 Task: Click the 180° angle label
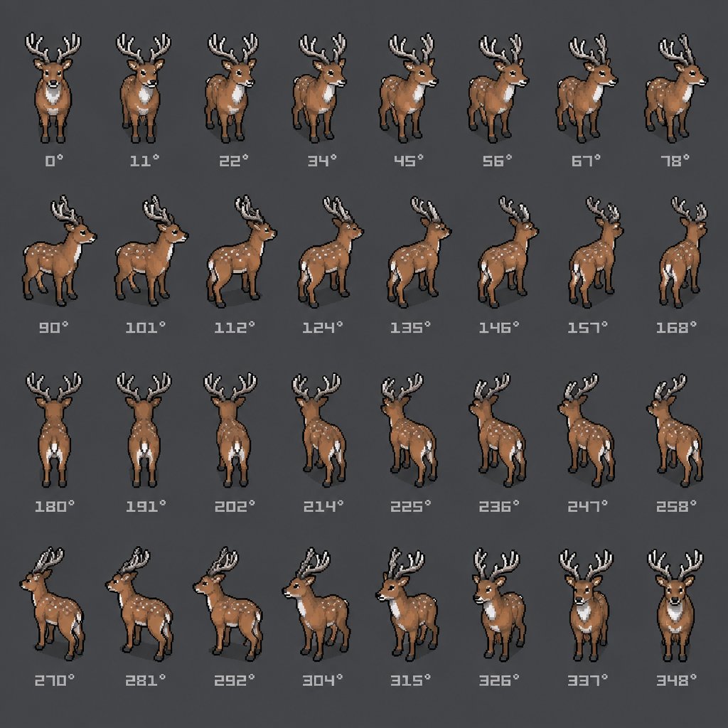[x=55, y=506]
